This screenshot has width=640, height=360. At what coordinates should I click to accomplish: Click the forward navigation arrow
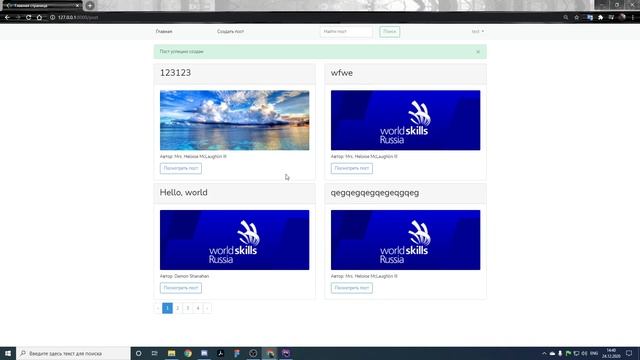18,18
